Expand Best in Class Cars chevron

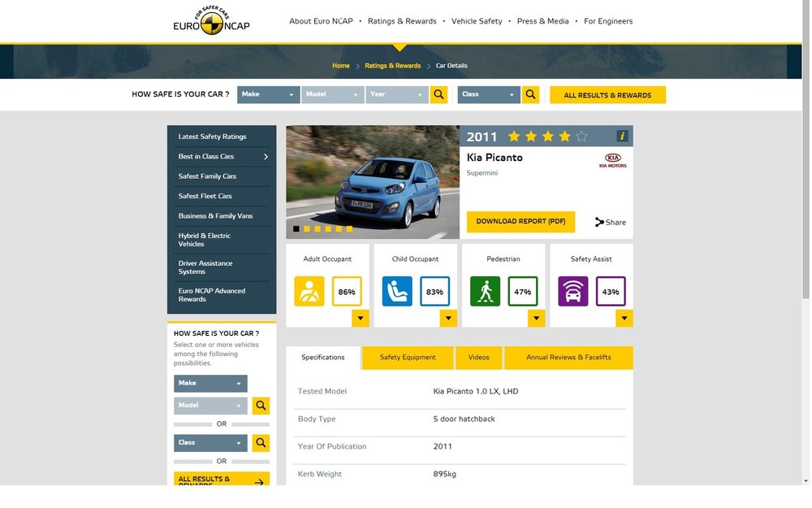pos(266,157)
